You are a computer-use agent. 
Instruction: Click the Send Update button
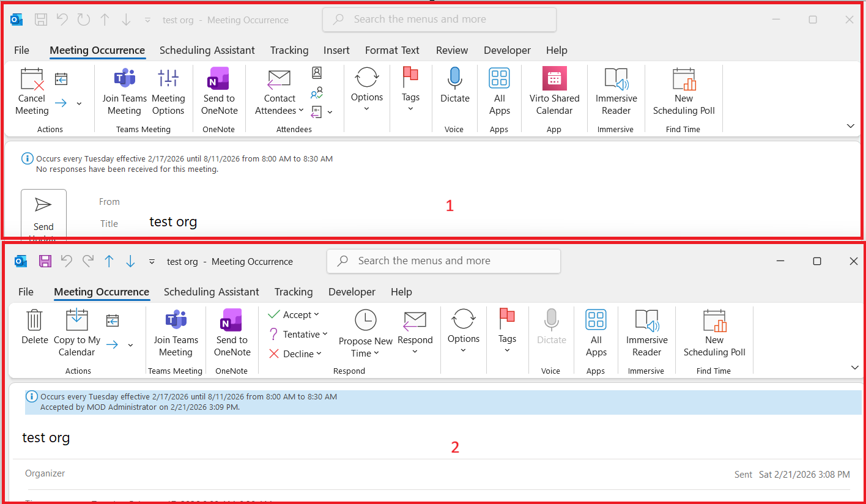(43, 214)
